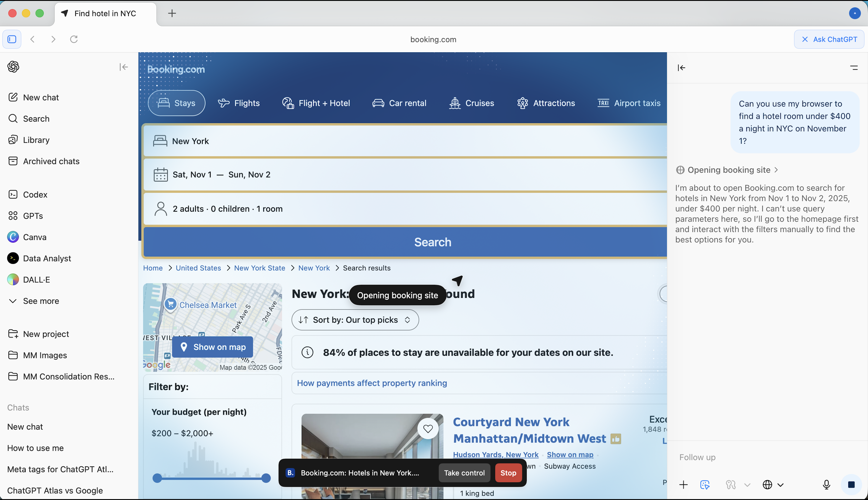Click the browser reload icon

tap(74, 39)
